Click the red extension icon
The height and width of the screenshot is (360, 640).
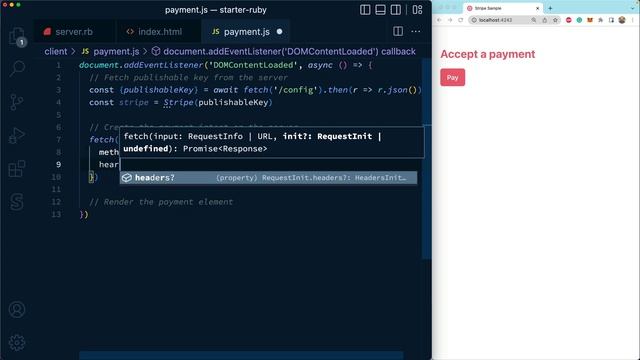click(569, 20)
